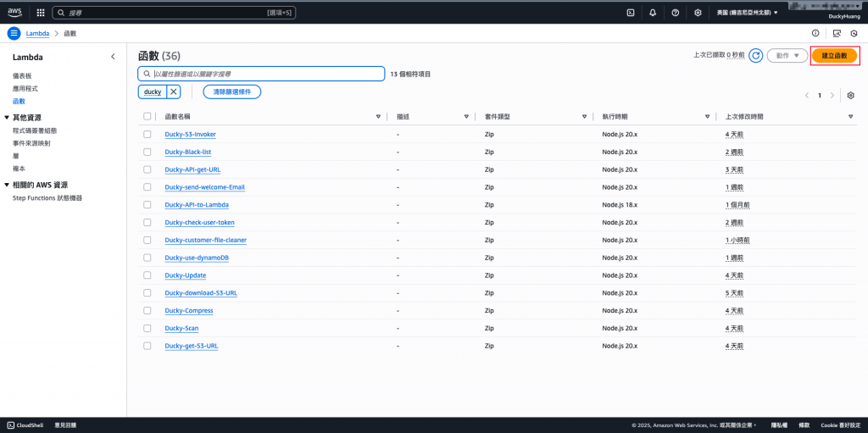Open 事件來源映射 in the sidebar
Image resolution: width=868 pixels, height=433 pixels.
pos(31,143)
